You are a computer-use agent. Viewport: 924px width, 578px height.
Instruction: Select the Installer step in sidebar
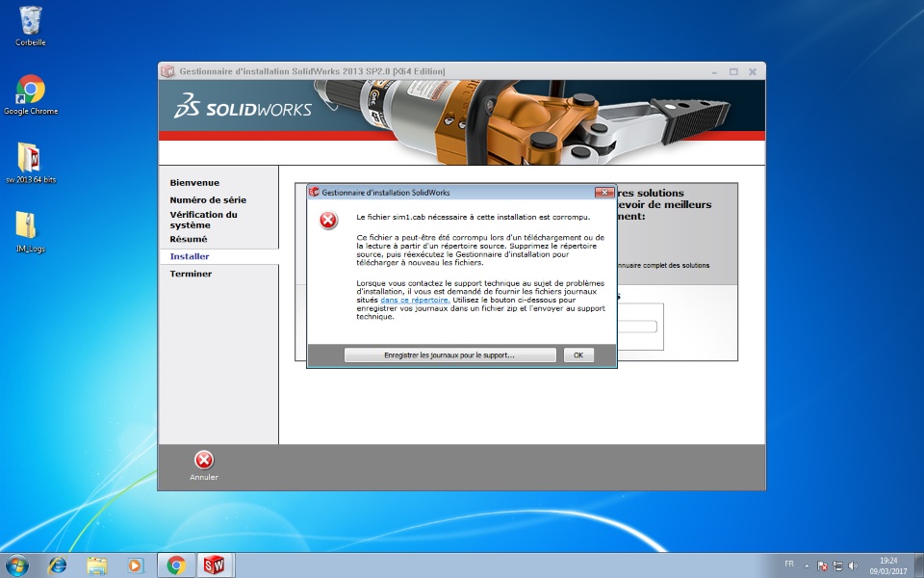[x=190, y=256]
